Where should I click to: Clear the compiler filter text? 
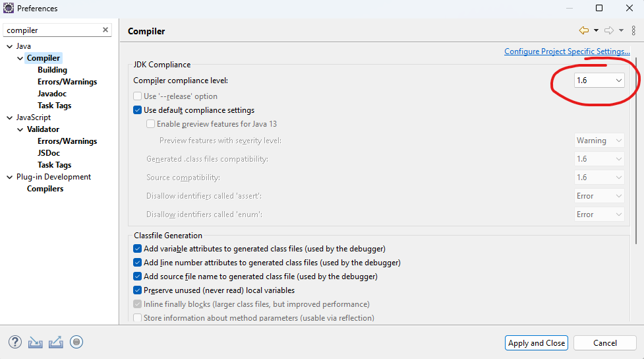[105, 30]
